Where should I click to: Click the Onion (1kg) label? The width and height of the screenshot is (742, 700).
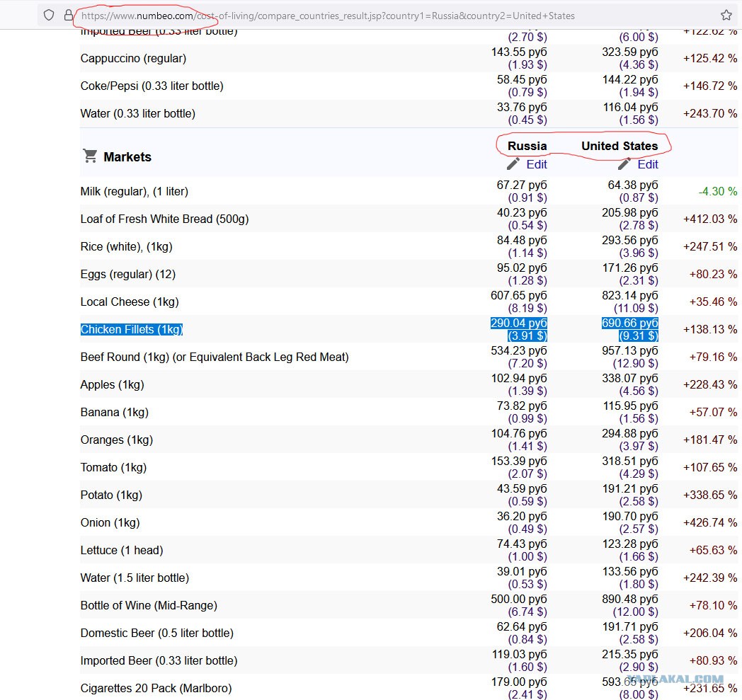click(x=110, y=522)
